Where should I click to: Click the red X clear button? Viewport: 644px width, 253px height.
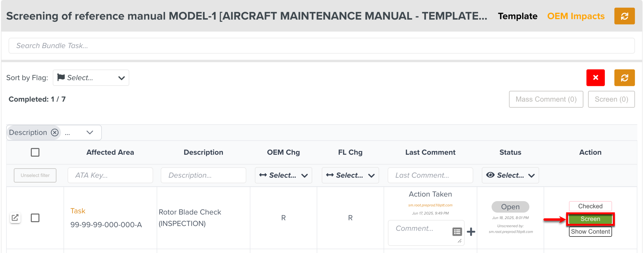595,78
